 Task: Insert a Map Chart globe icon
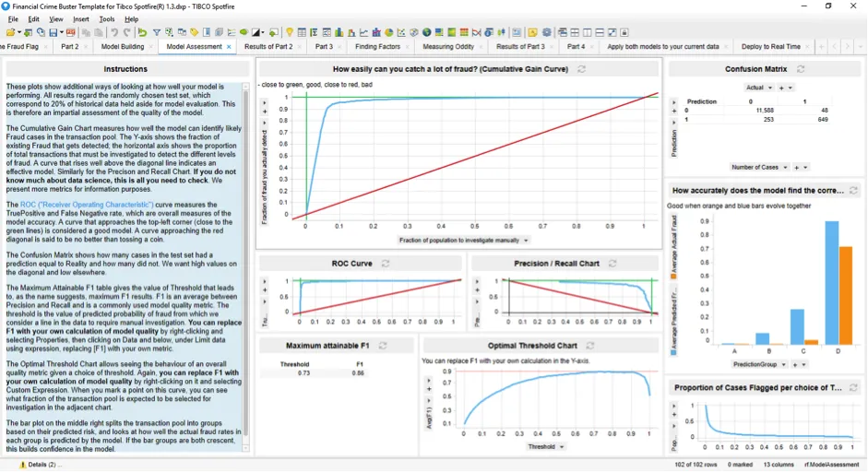tap(426, 32)
